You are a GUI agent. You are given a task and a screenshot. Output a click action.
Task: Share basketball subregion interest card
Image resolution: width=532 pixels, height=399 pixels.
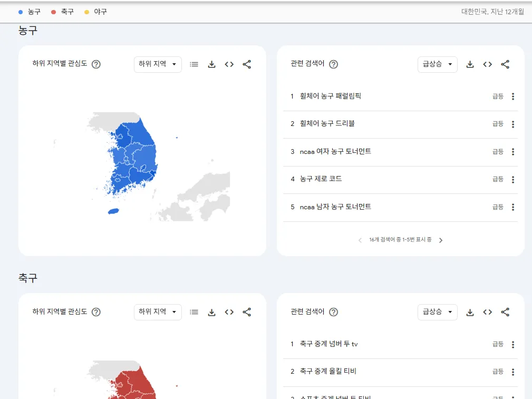click(247, 64)
